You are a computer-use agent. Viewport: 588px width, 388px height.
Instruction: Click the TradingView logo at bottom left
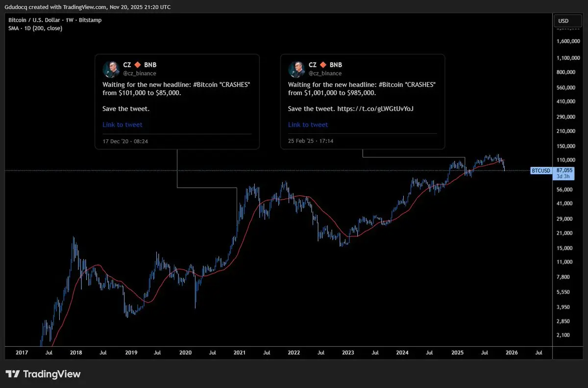(x=43, y=374)
